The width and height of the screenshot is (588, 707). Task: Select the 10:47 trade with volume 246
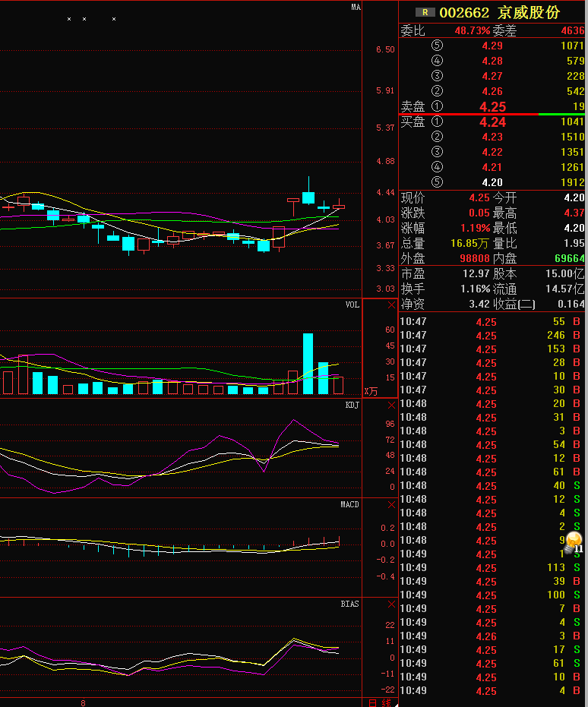[x=492, y=336]
